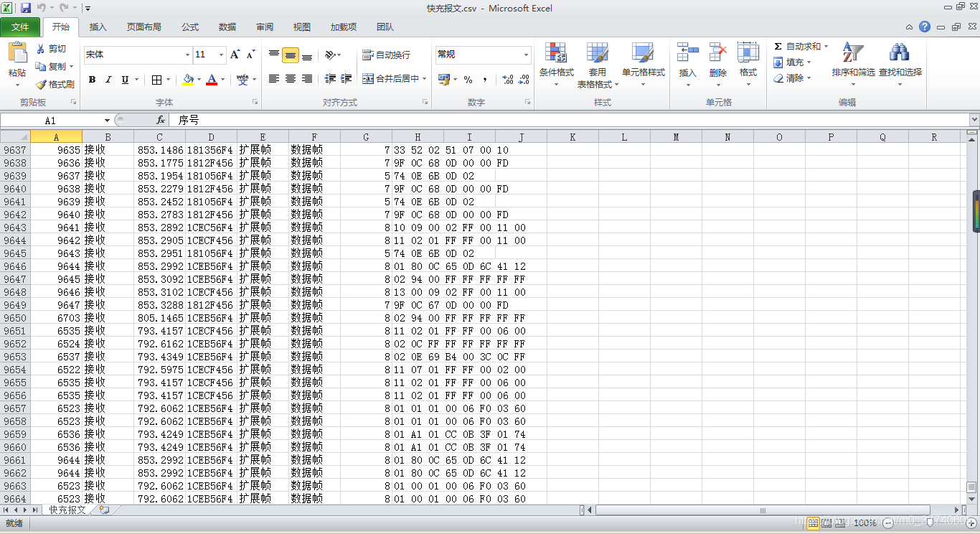The width and height of the screenshot is (980, 534).
Task: Center text horizontally
Action: point(291,79)
